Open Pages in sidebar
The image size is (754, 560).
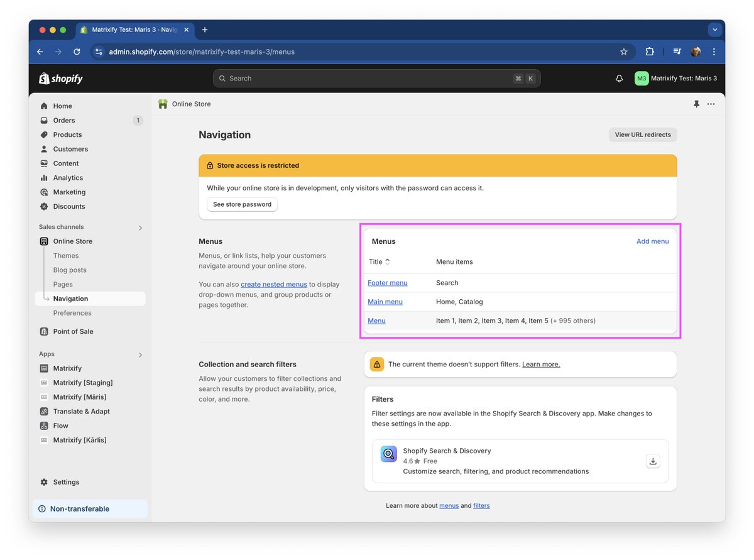coord(63,285)
